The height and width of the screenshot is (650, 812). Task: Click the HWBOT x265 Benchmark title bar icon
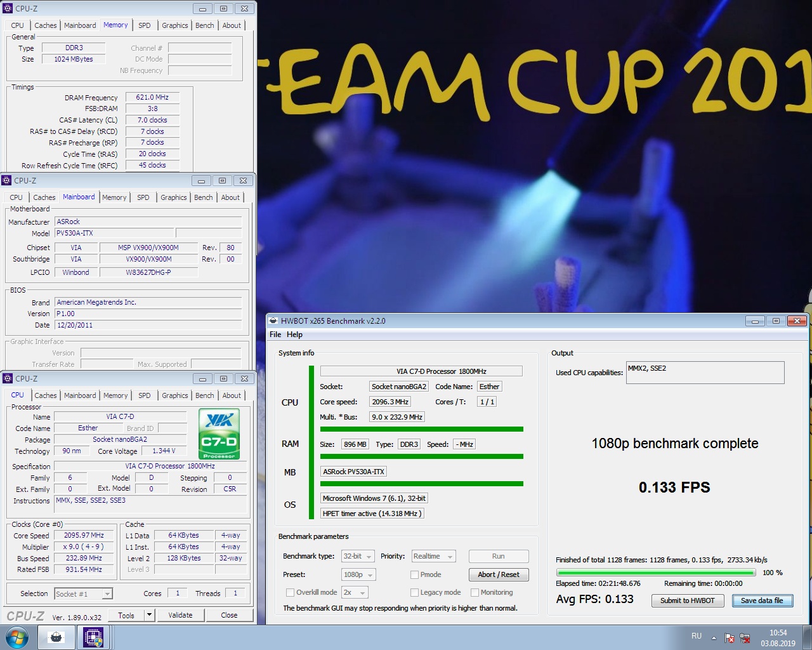[273, 321]
